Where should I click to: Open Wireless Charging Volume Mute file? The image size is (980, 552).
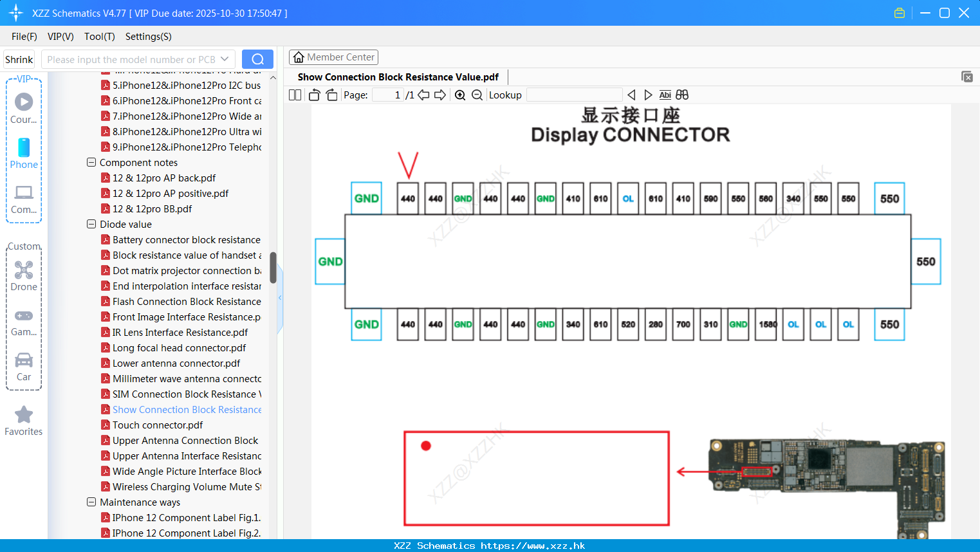coord(181,486)
